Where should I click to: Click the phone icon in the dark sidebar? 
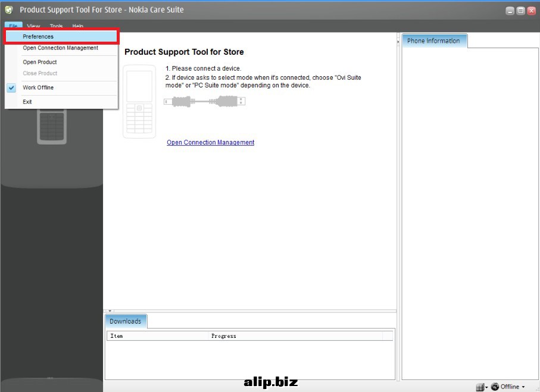click(52, 126)
